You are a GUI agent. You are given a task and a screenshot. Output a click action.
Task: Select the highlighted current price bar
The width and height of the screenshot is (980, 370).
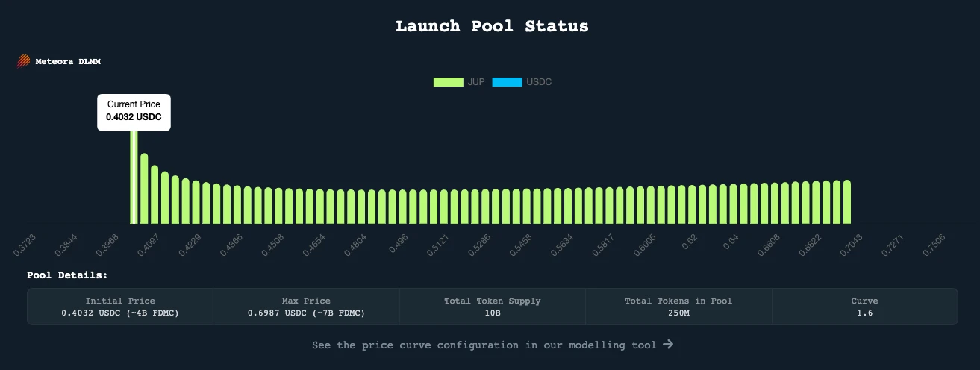click(x=134, y=179)
